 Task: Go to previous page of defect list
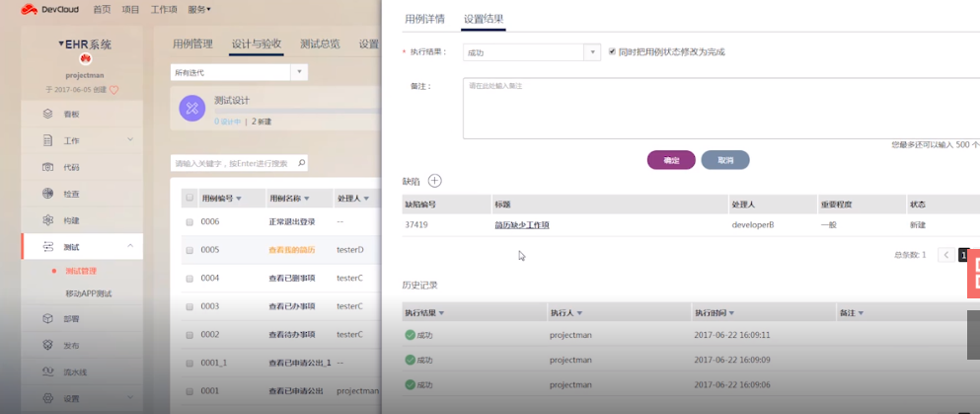pyautogui.click(x=946, y=255)
